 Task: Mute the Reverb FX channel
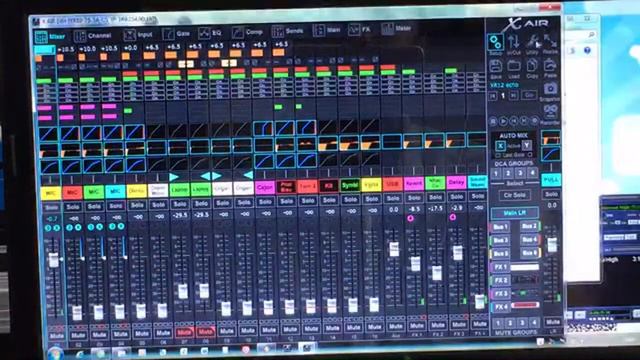coord(417,326)
